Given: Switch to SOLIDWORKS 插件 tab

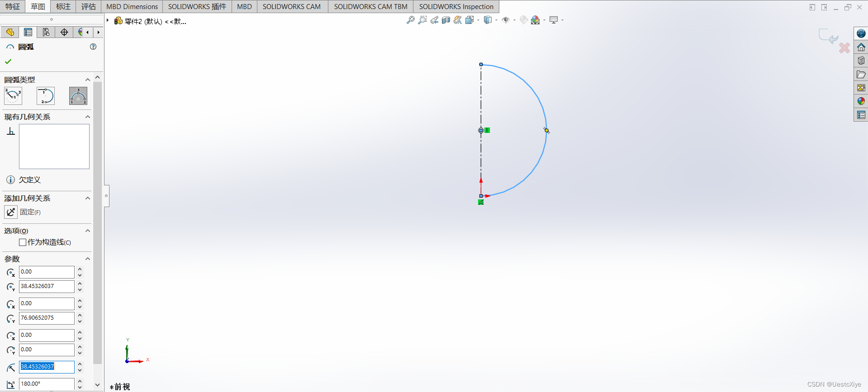Looking at the screenshot, I should click(197, 6).
